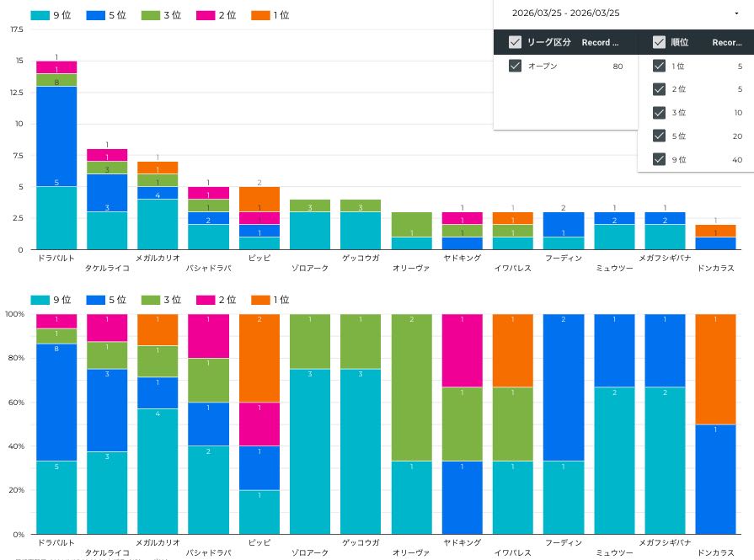This screenshot has height=560, width=754.
Task: Uncheck the 5位 filter checkbox
Action: point(659,136)
